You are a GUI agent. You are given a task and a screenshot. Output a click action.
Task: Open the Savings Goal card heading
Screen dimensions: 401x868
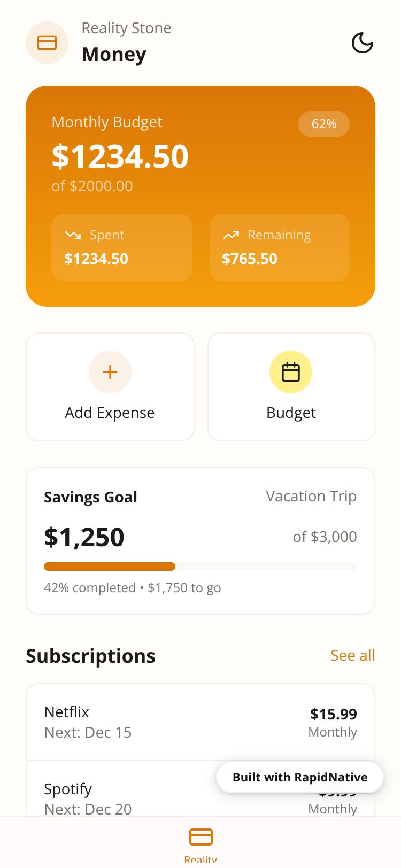point(90,497)
